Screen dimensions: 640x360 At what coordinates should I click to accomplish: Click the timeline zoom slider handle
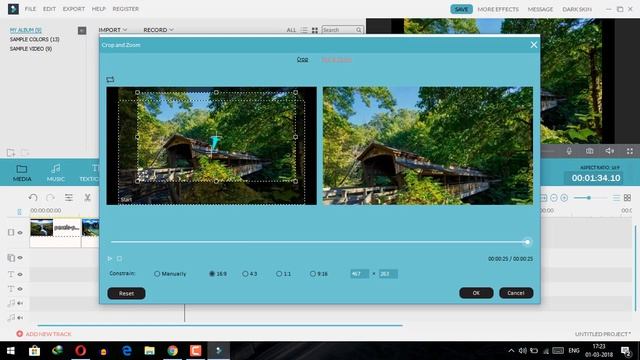[589, 198]
